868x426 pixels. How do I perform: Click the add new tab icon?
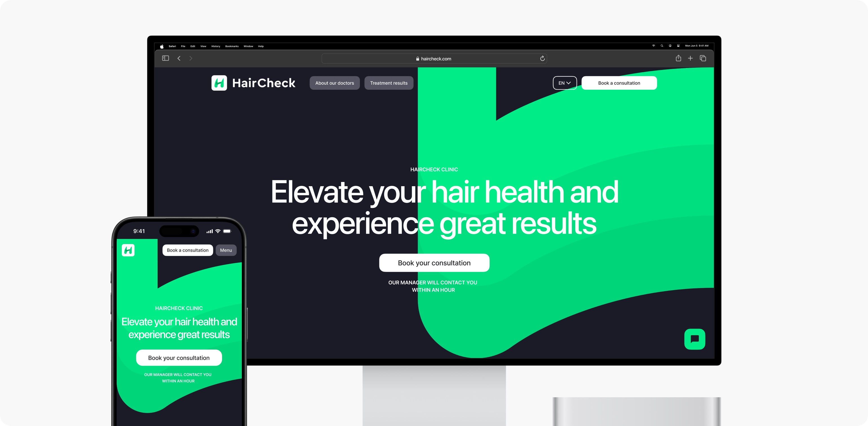690,58
